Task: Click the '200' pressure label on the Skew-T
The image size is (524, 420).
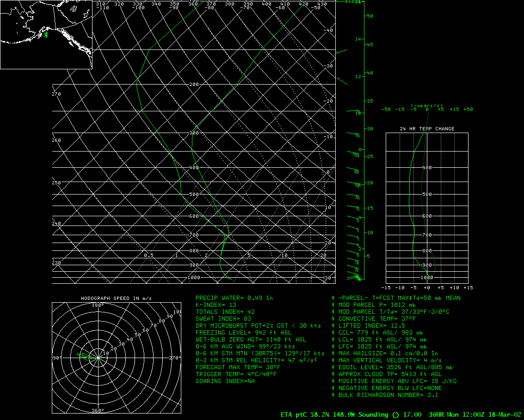Action: [194, 85]
